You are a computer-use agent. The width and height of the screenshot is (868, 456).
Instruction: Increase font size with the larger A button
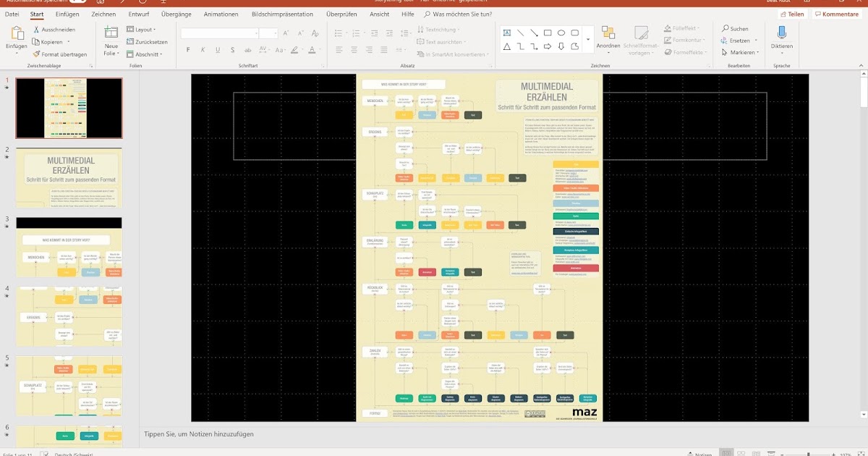click(x=286, y=33)
